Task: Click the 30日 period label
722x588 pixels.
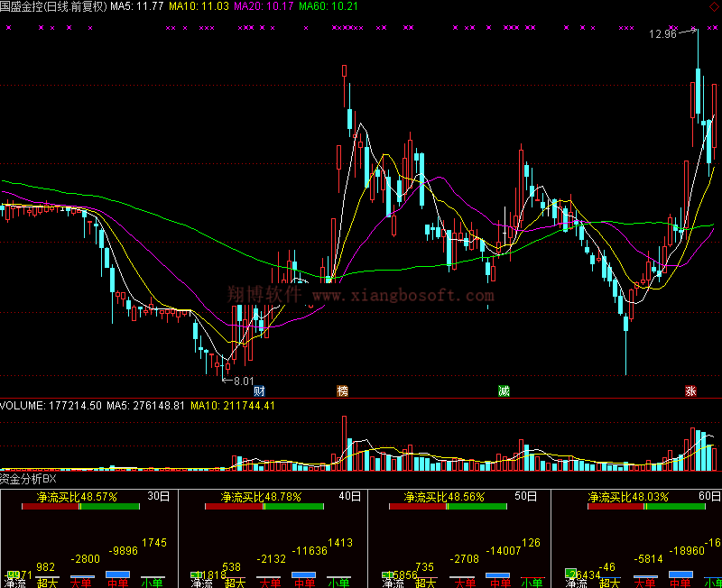Action: click(159, 496)
